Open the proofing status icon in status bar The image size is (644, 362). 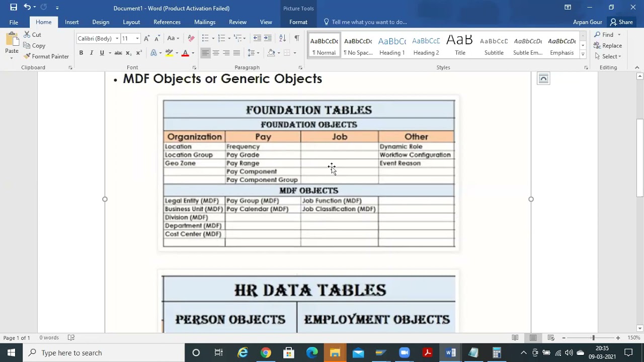click(71, 338)
